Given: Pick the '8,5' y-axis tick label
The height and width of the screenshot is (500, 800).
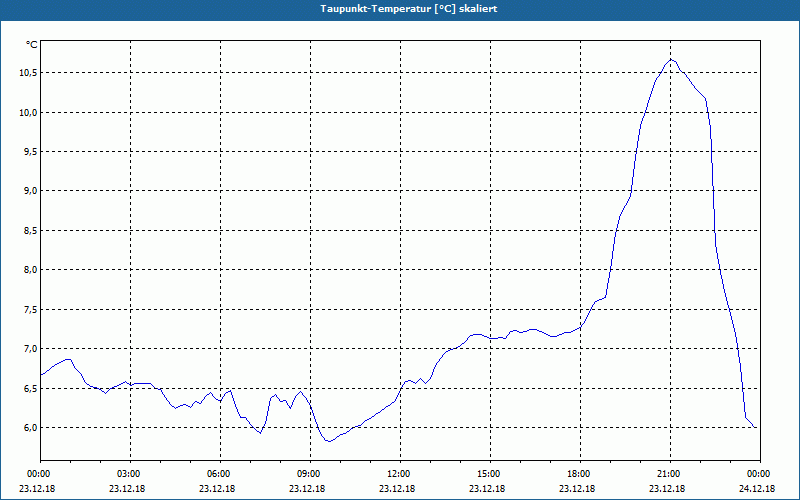Looking at the screenshot, I should pyautogui.click(x=30, y=231).
